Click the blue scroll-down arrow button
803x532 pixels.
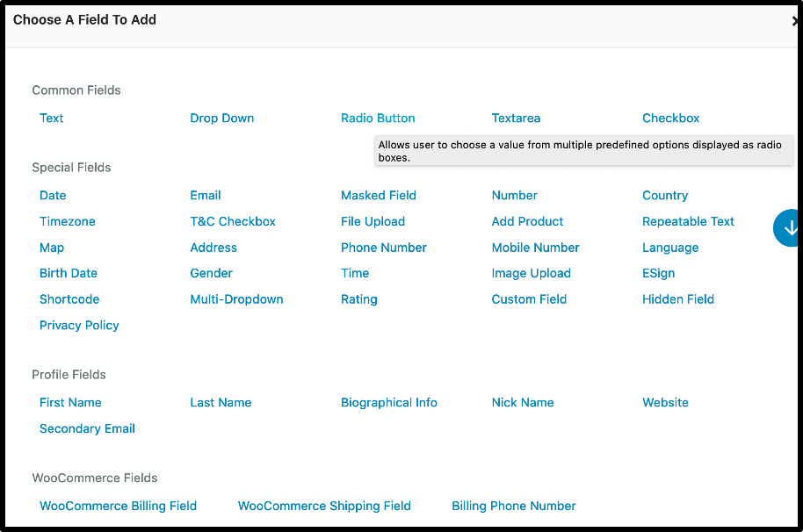click(788, 227)
